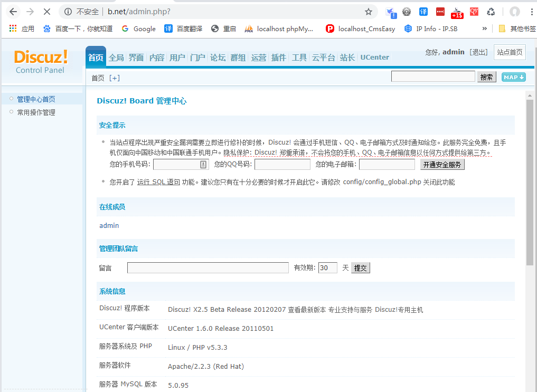Click the Discuz! Control Panel logo
This screenshot has height=392, width=537.
41,62
